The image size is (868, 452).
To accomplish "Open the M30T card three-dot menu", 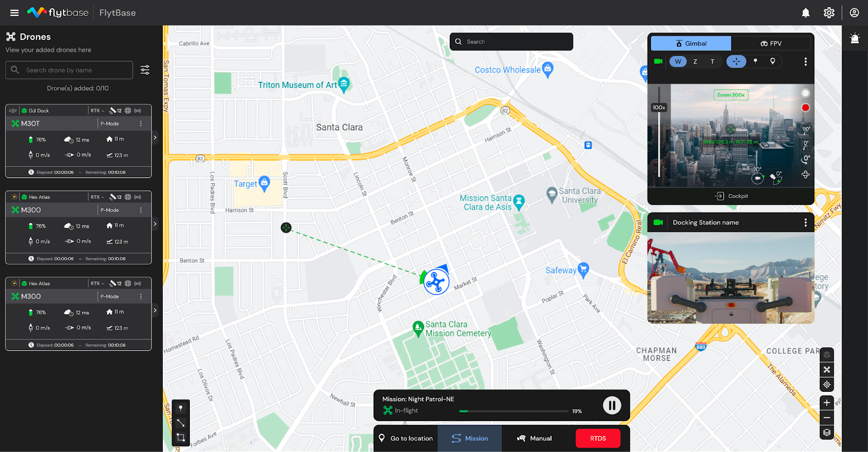I will click(141, 124).
